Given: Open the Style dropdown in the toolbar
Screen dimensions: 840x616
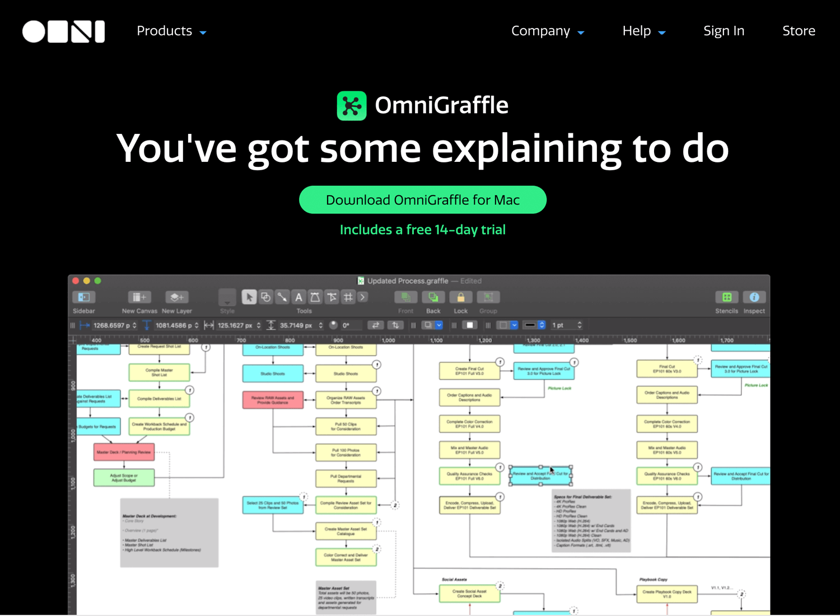Looking at the screenshot, I should pos(227,297).
